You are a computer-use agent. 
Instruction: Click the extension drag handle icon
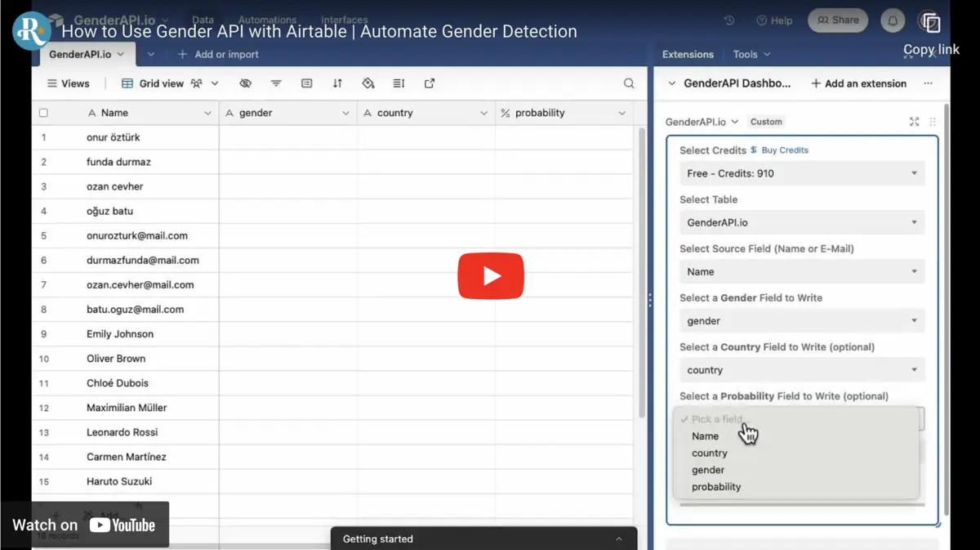[x=933, y=122]
